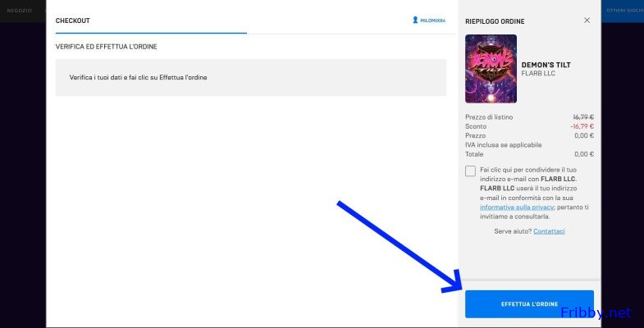
Task: Click the RIEPILOGO ORDINE heading
Action: tap(495, 21)
